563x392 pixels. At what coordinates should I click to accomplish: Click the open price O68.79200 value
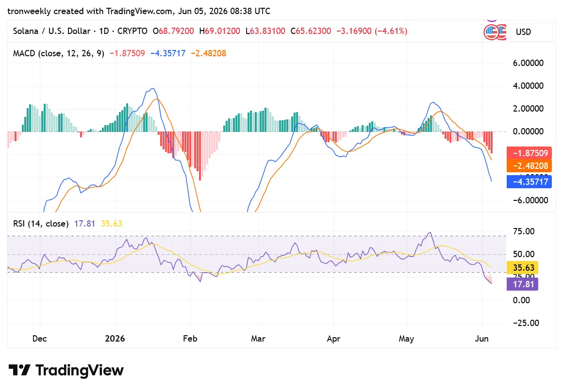(173, 31)
